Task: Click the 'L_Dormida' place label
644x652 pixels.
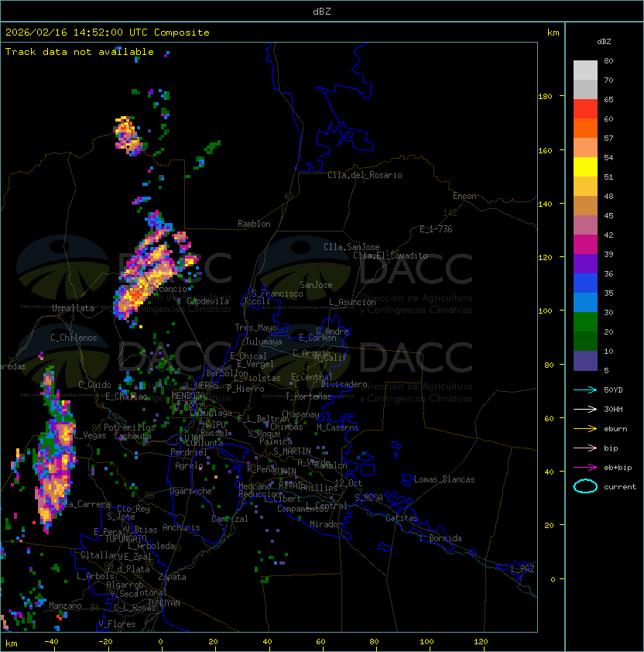Action: coord(440,538)
